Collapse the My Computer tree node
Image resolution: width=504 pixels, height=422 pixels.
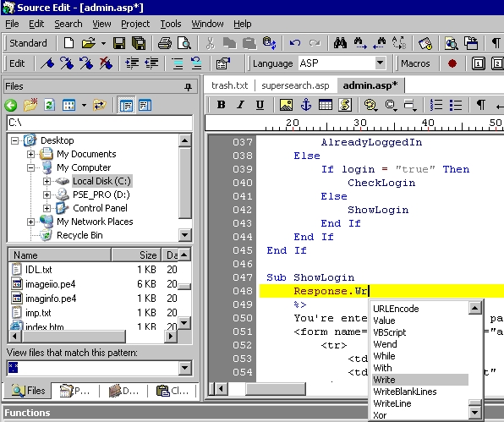(x=30, y=167)
